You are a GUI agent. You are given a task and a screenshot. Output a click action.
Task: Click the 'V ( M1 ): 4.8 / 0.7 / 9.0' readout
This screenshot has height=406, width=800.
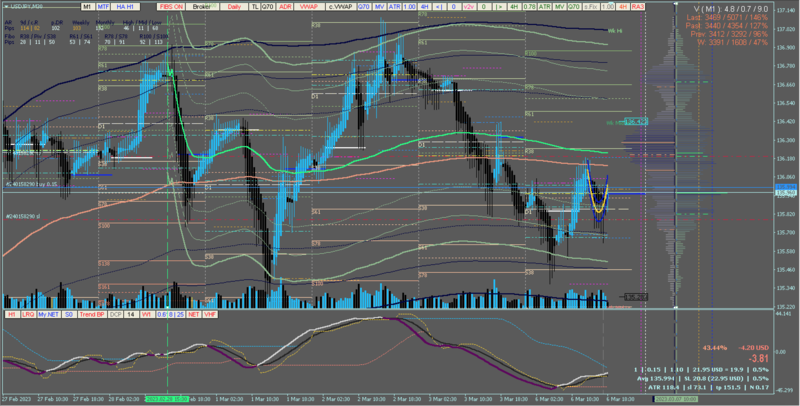point(731,9)
